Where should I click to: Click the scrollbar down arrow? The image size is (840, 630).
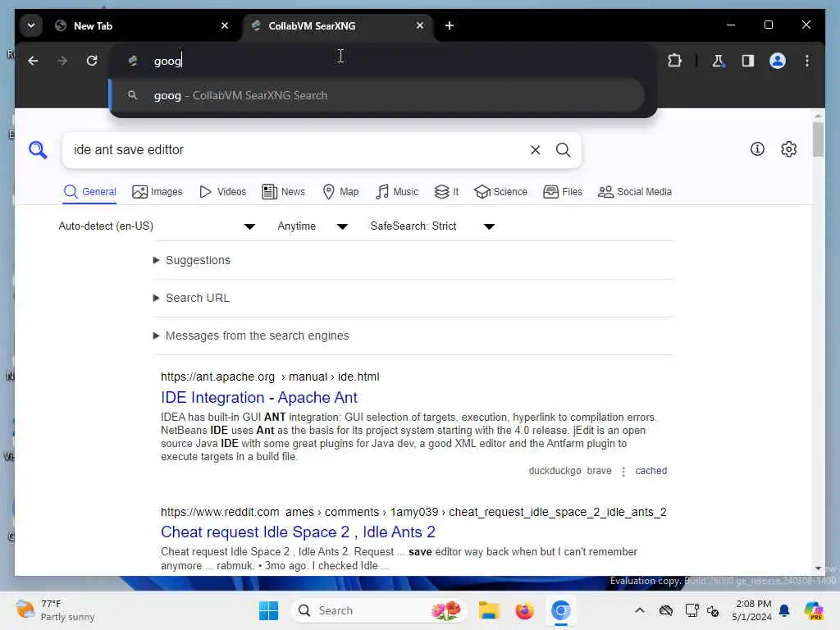tap(818, 568)
